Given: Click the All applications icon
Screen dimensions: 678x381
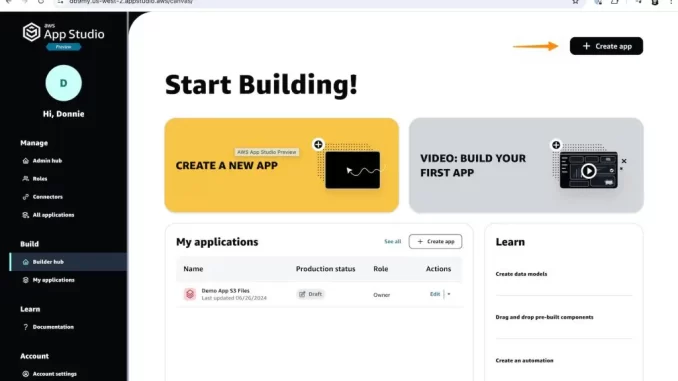Looking at the screenshot, I should (x=26, y=215).
